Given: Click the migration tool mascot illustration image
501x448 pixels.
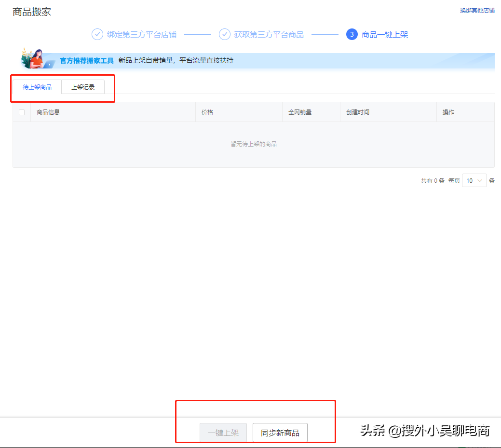Looking at the screenshot, I should [x=38, y=59].
